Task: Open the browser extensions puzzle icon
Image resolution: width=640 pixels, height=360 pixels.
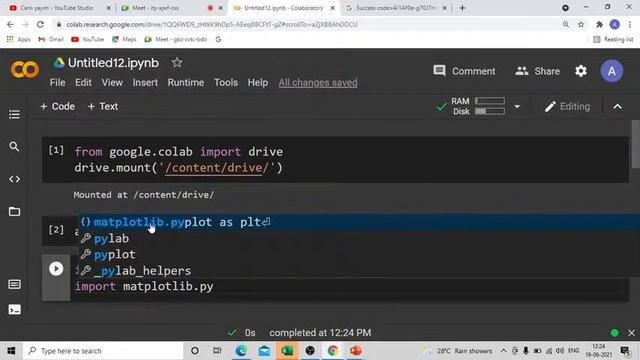Action: coord(599,24)
